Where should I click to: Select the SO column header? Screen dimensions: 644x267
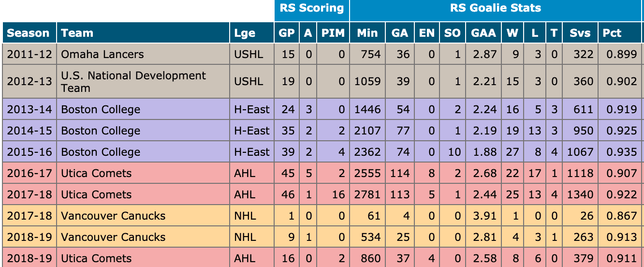tap(452, 33)
